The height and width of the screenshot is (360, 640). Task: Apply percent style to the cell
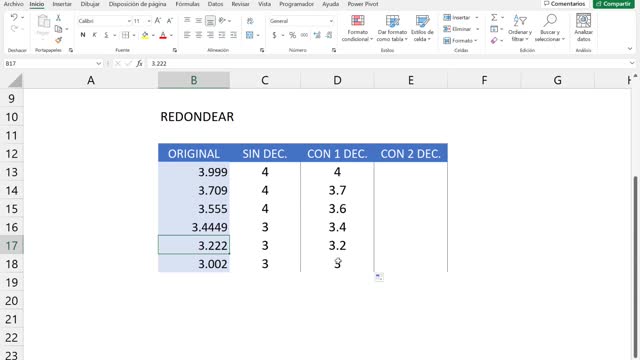click(x=292, y=35)
